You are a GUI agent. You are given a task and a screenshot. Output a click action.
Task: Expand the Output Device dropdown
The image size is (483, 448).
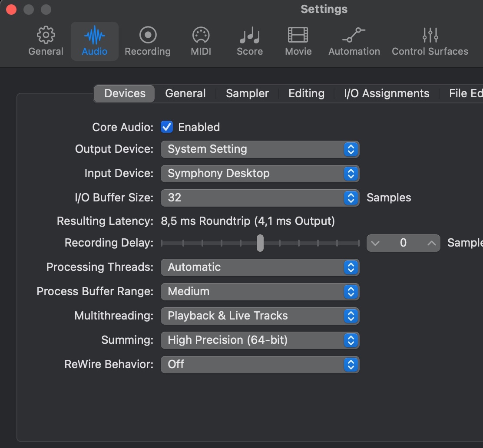[x=260, y=149]
